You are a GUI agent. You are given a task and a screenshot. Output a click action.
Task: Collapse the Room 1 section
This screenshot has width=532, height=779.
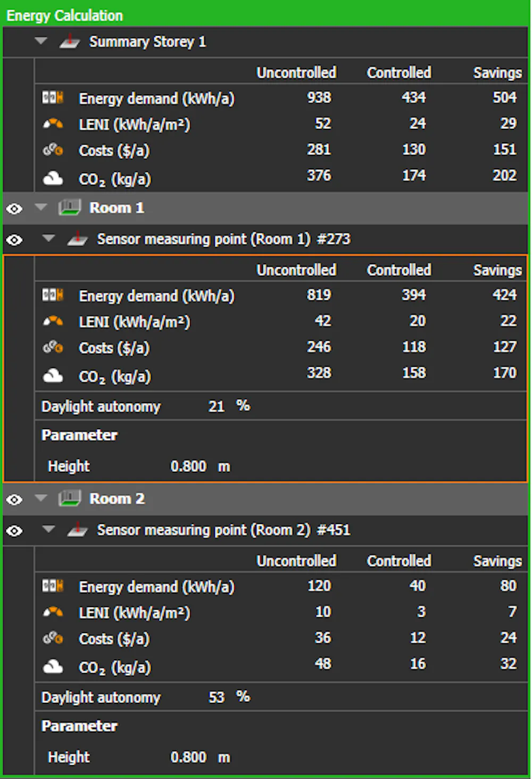41,207
